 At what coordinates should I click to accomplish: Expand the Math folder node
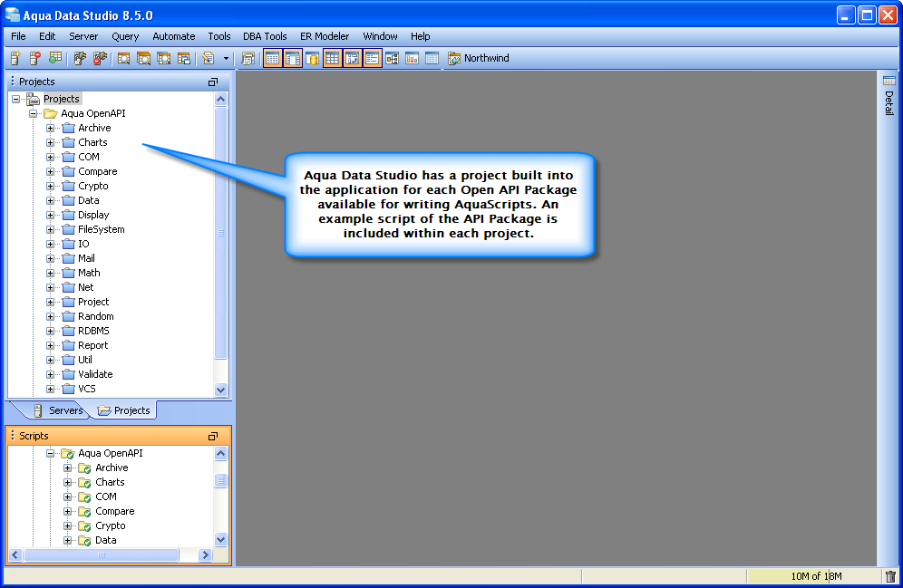50,273
